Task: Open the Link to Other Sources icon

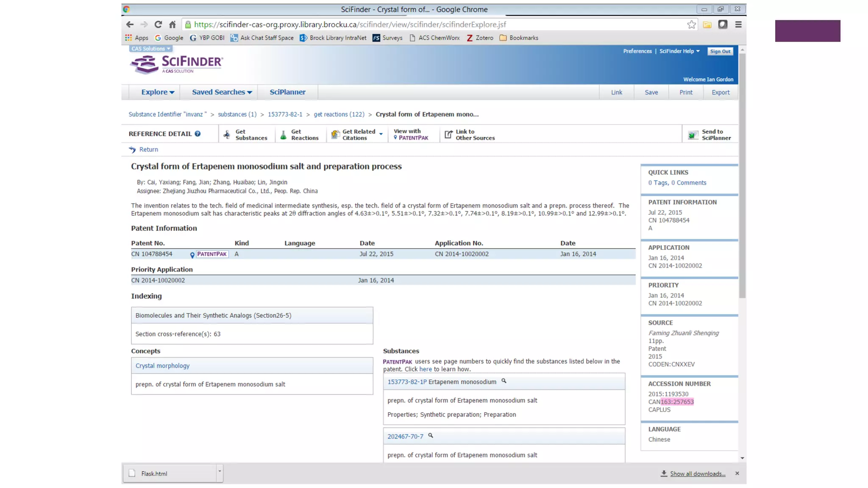Action: click(448, 135)
